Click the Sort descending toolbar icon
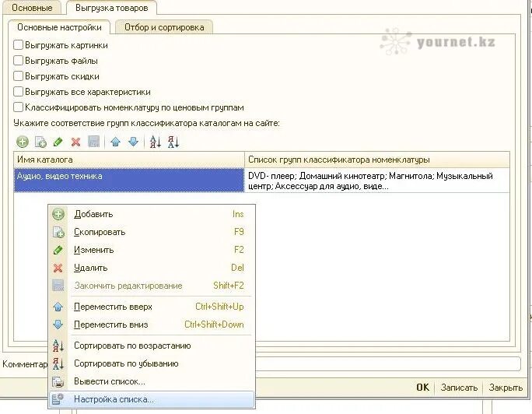 tap(173, 142)
